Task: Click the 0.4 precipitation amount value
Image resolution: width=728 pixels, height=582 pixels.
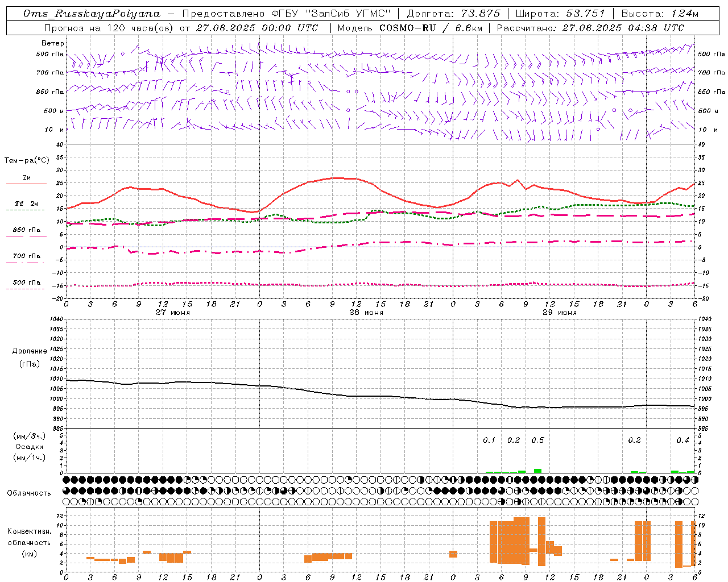Action: 682,440
